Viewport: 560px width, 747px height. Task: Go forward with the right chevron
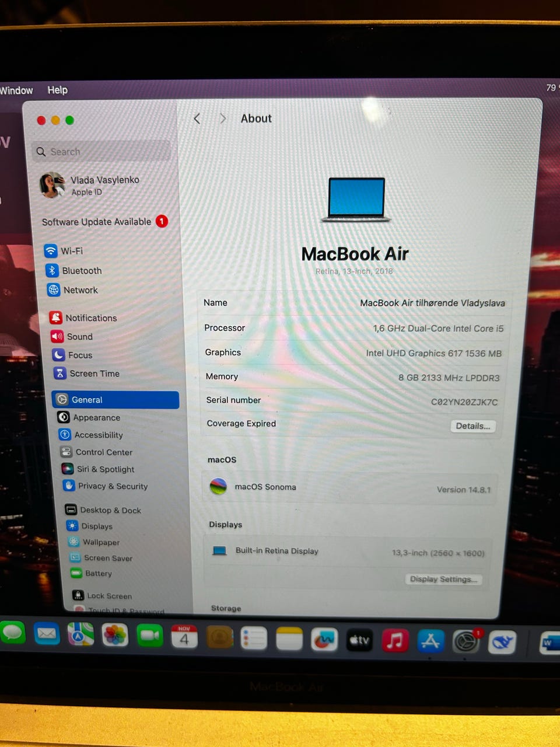point(223,118)
